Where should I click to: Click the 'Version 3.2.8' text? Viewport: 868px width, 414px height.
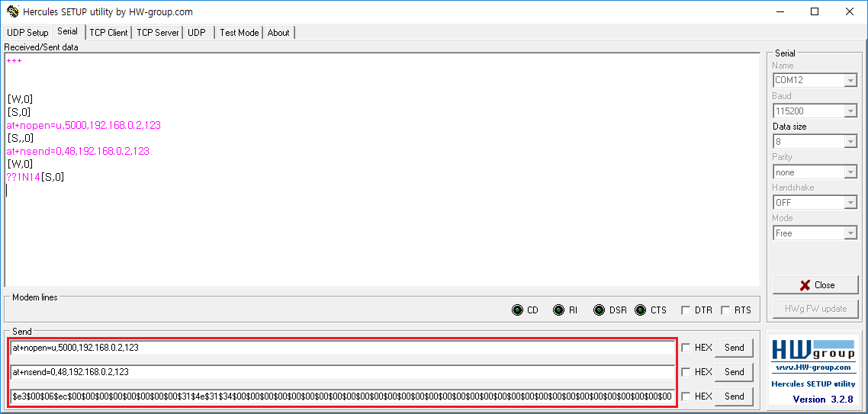[x=822, y=400]
